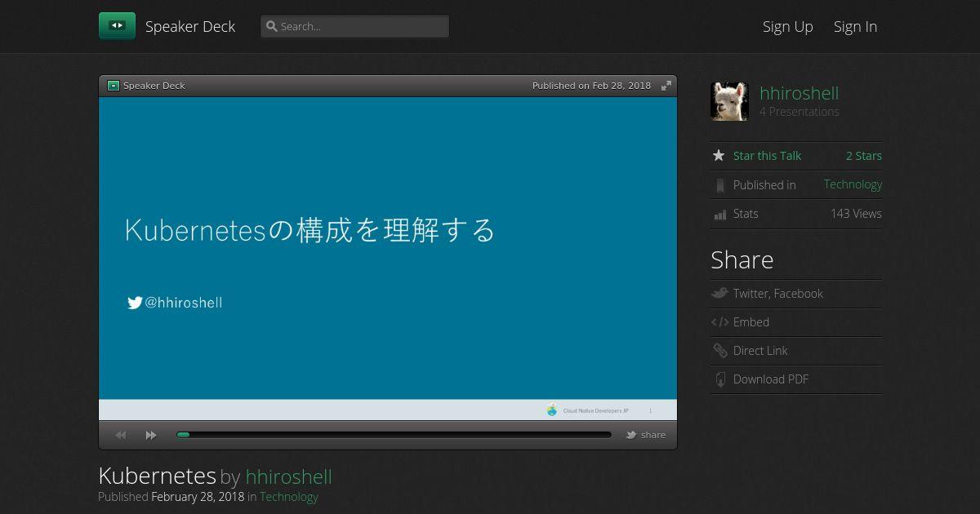
Task: Click the code brackets Embed icon
Action: click(719, 322)
